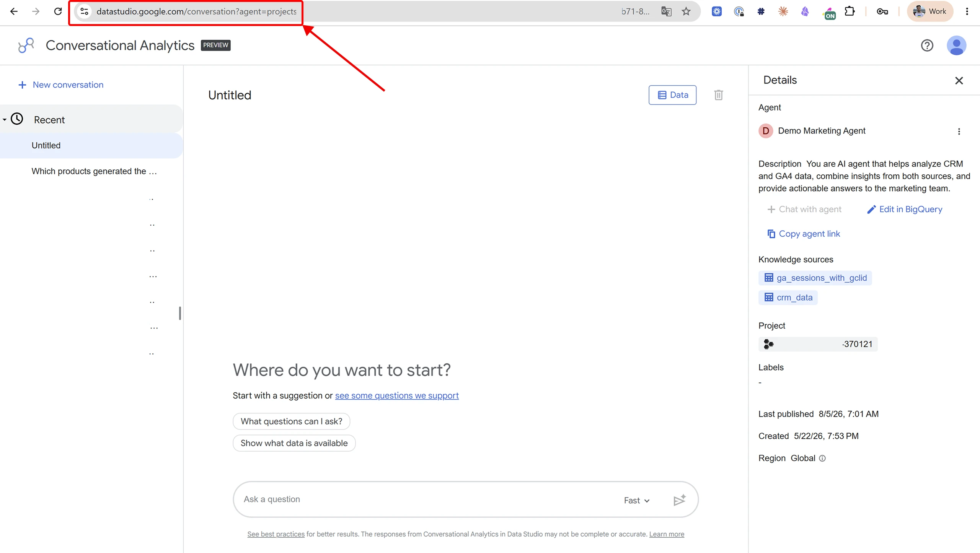Open the Fast mode dropdown
Viewport: 980px width, 553px height.
(x=637, y=501)
